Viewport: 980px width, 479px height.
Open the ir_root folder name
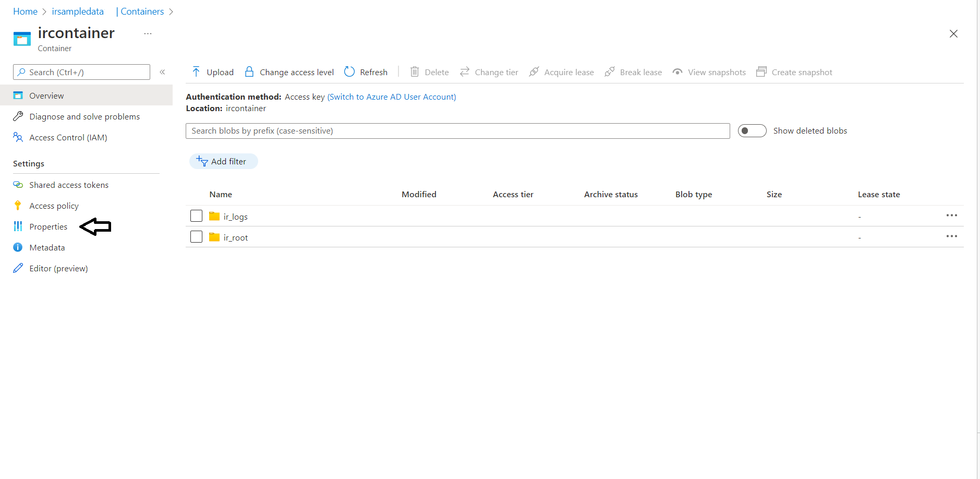point(236,237)
